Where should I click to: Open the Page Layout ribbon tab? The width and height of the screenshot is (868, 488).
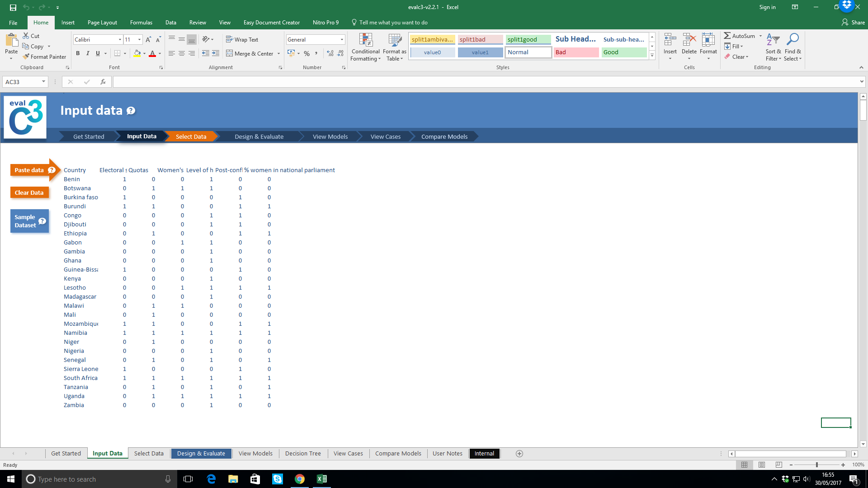point(102,23)
